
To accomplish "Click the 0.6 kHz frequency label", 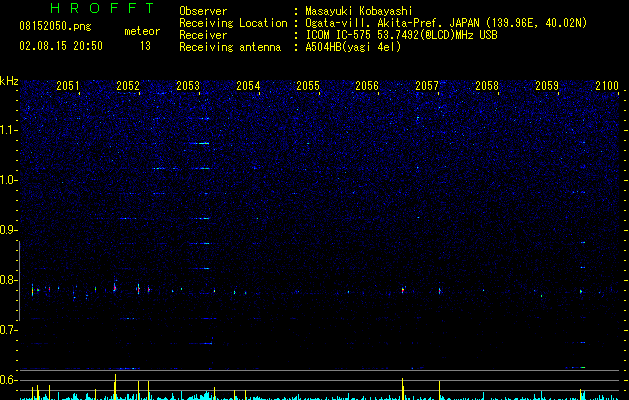I will coord(8,380).
